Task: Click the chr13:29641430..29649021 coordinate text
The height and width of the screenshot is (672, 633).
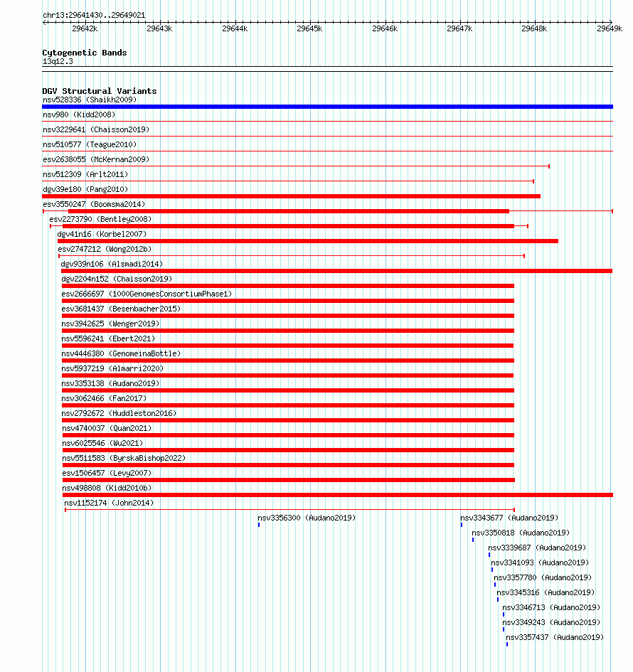Action: click(94, 15)
